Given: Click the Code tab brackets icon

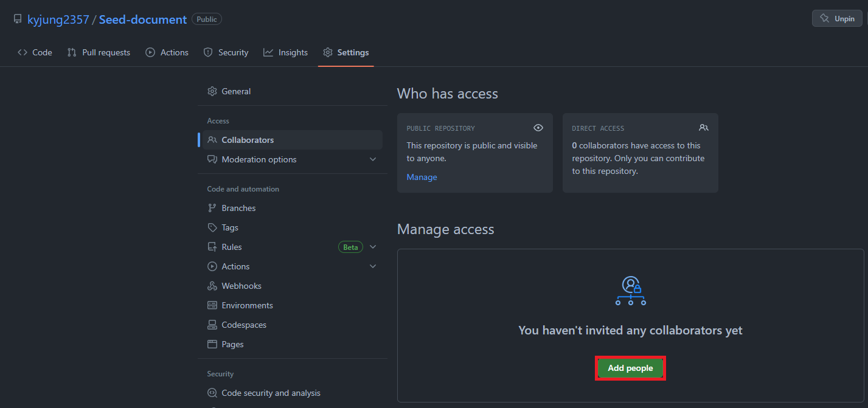Looking at the screenshot, I should [23, 52].
